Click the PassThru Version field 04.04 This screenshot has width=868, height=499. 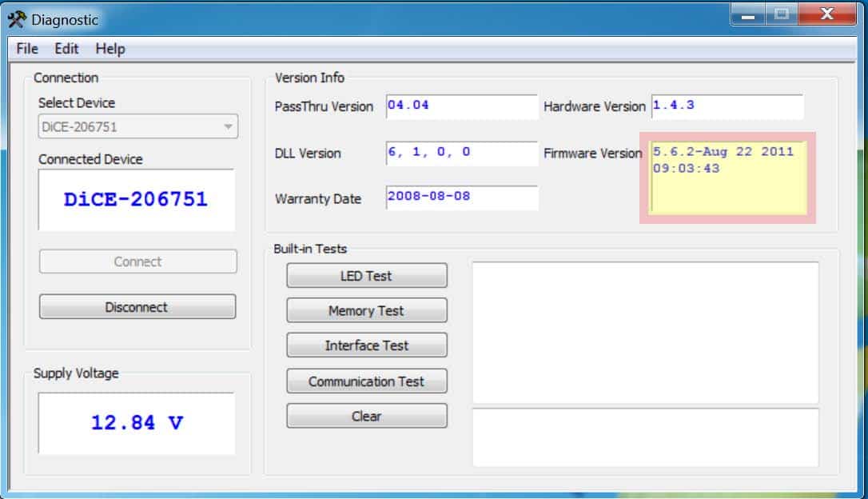pyautogui.click(x=462, y=106)
